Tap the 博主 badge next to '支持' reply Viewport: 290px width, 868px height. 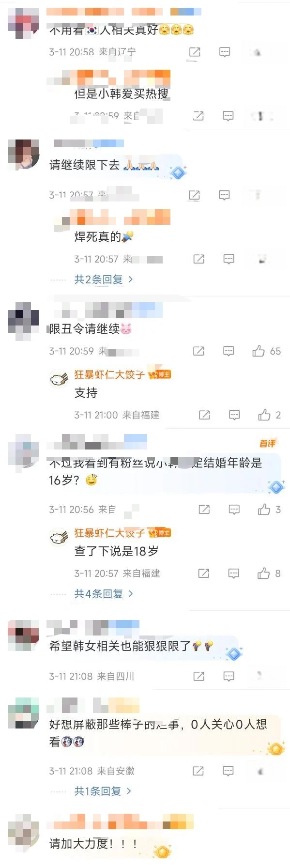coord(159,374)
